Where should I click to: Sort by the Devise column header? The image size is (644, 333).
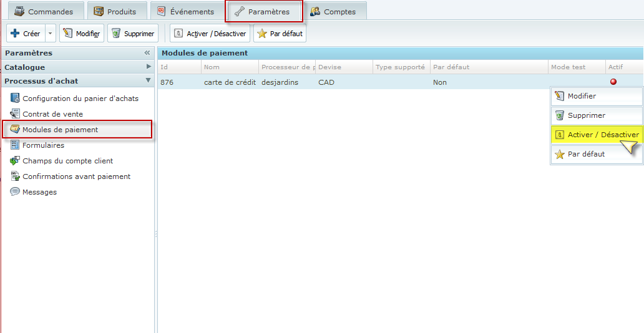[344, 67]
